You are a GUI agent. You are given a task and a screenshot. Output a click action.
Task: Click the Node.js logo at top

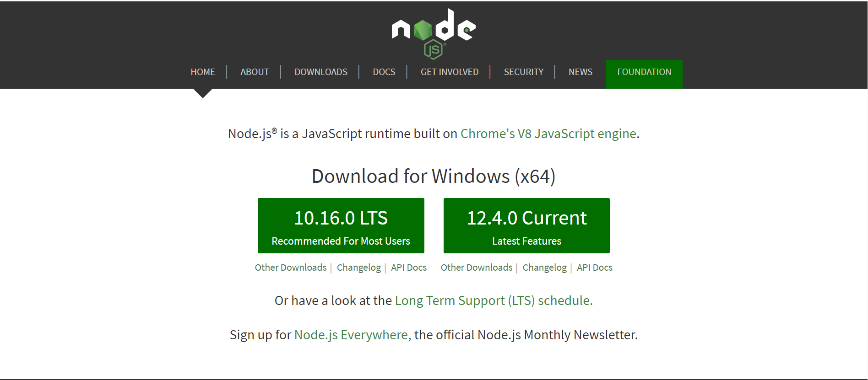tap(434, 34)
